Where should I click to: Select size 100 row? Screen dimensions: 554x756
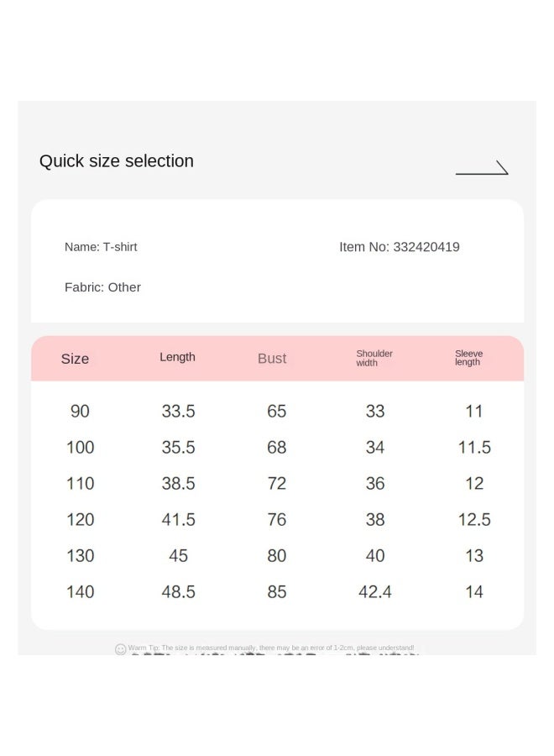tap(277, 448)
